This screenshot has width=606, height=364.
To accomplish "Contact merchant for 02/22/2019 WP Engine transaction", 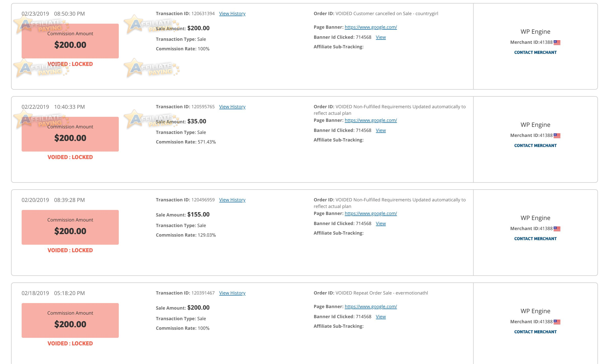I will (x=535, y=145).
